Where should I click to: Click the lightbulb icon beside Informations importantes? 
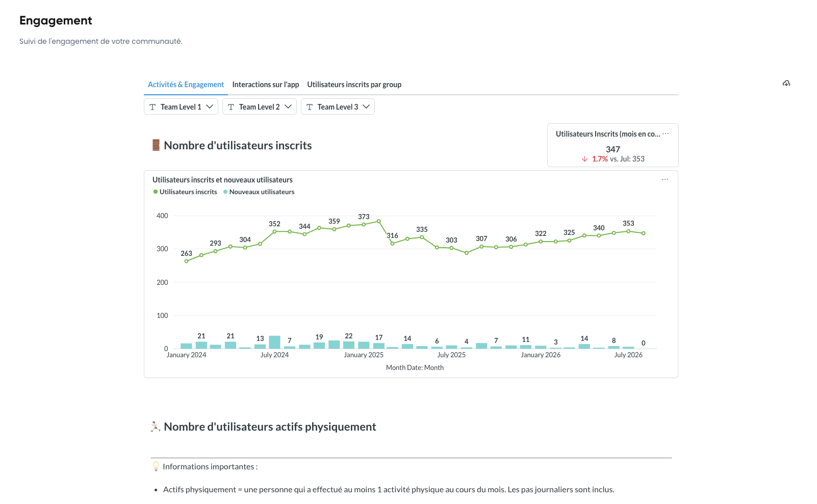pyautogui.click(x=156, y=466)
